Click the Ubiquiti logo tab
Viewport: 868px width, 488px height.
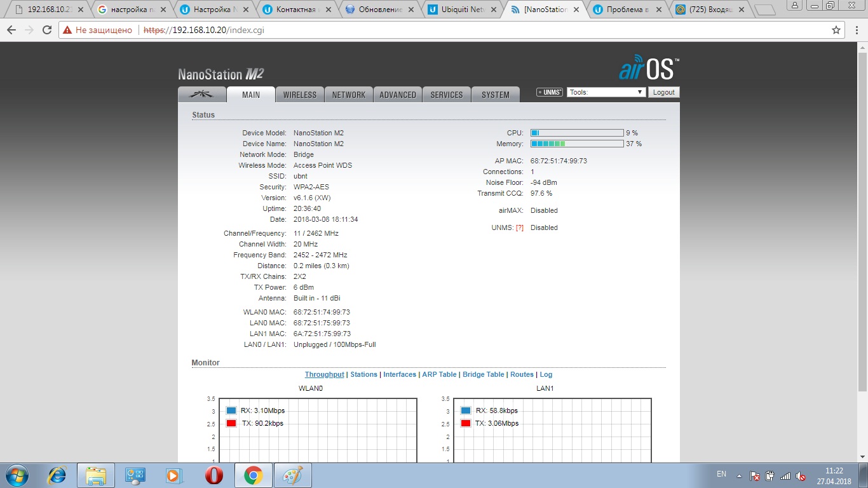pos(202,94)
